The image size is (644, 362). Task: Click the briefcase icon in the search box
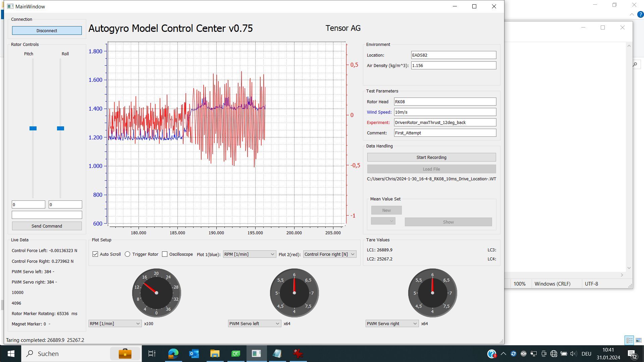[x=125, y=354]
